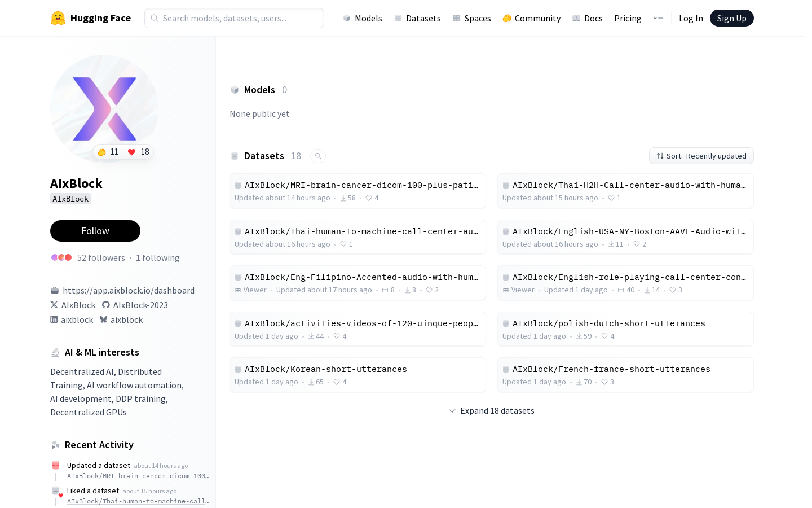Click the Viewer icon on Eng-Filipino-Accented dataset
The image size is (812, 508).
point(238,290)
